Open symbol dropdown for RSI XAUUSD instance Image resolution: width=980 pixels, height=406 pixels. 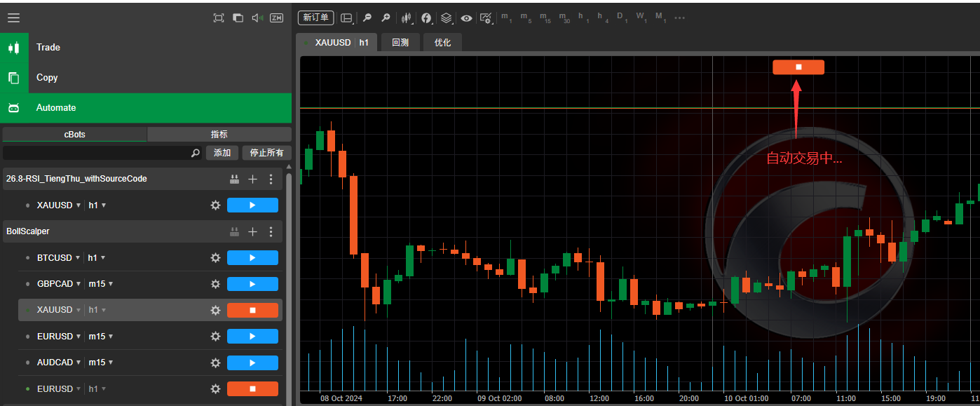(x=59, y=205)
